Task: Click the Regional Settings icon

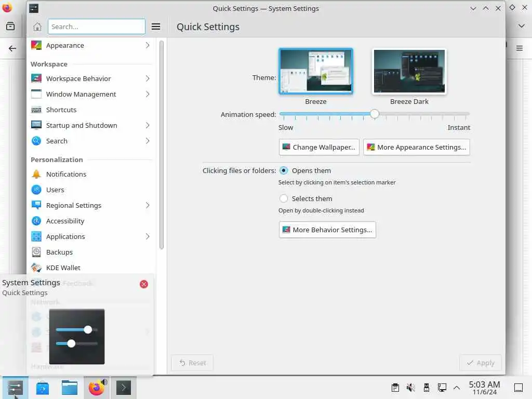Action: (x=36, y=205)
